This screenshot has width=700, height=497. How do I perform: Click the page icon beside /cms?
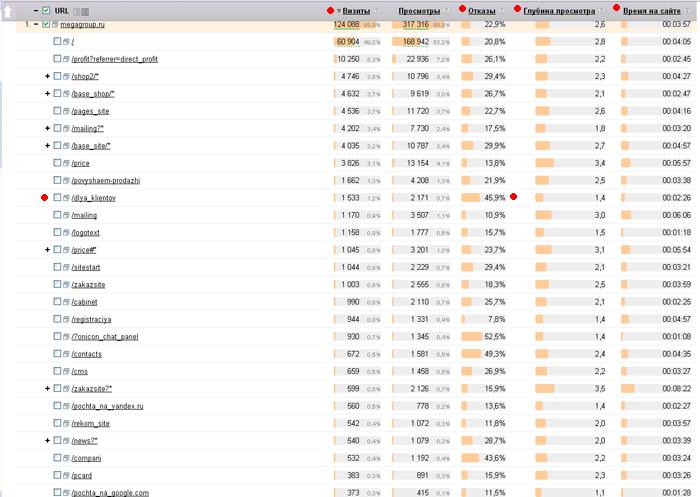coord(66,371)
